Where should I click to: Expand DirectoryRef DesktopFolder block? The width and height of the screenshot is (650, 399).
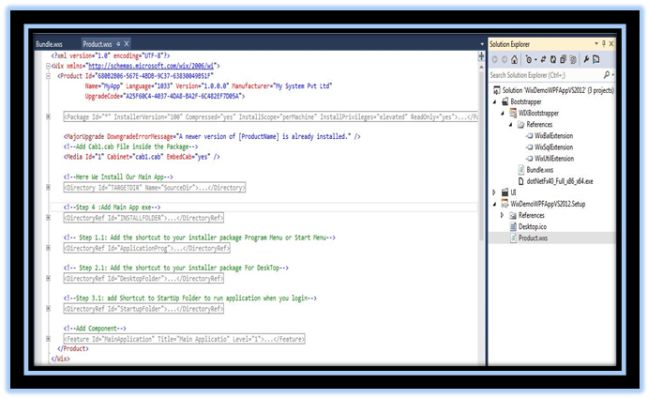click(48, 278)
